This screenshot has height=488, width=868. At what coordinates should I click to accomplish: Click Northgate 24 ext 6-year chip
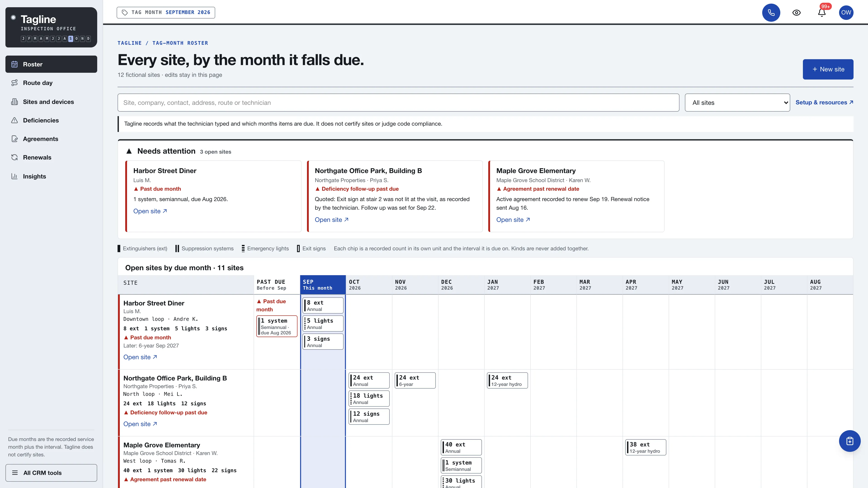point(415,380)
